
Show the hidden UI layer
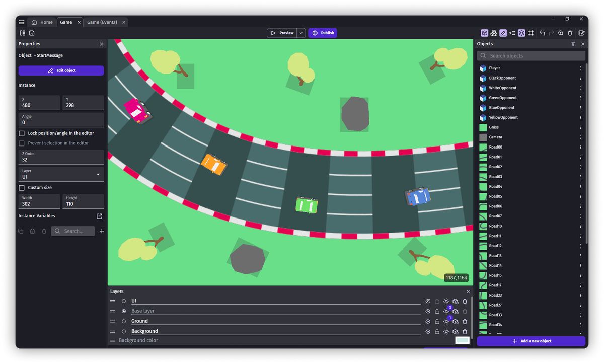(x=428, y=301)
